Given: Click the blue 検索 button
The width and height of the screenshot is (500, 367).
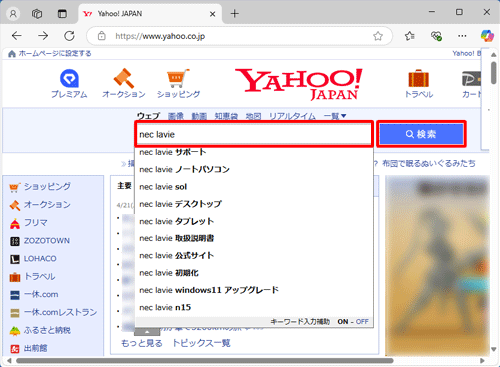Looking at the screenshot, I should [421, 134].
